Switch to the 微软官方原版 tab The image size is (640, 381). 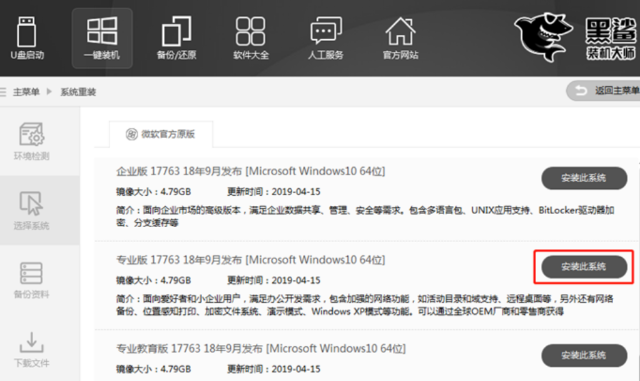pos(161,134)
